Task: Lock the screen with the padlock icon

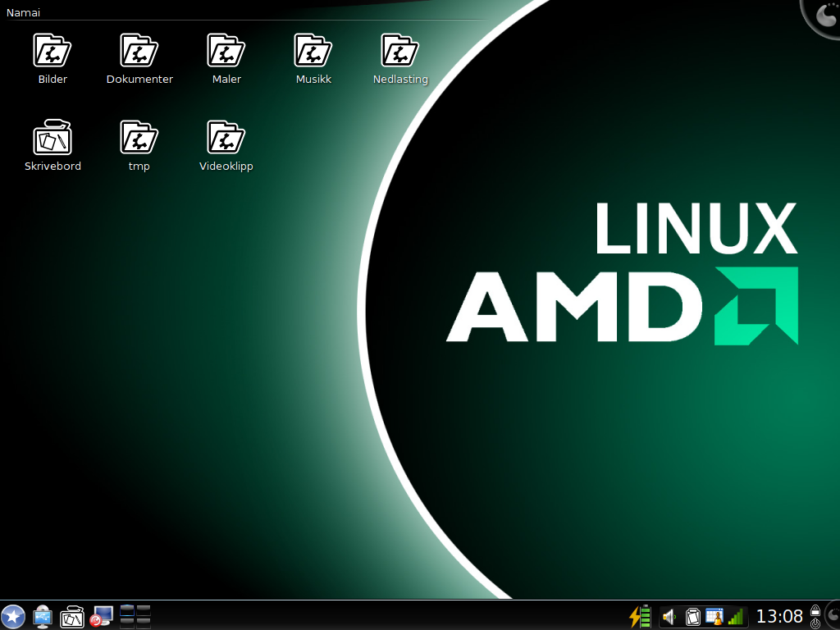Action: click(815, 610)
